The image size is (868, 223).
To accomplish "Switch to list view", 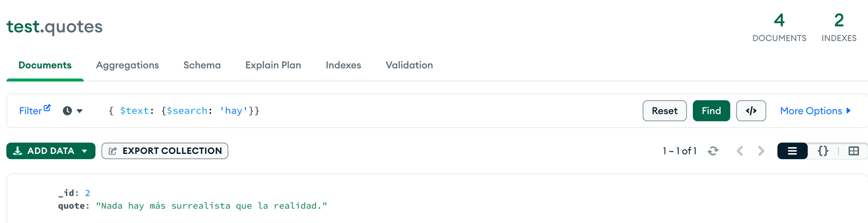I will pos(792,151).
